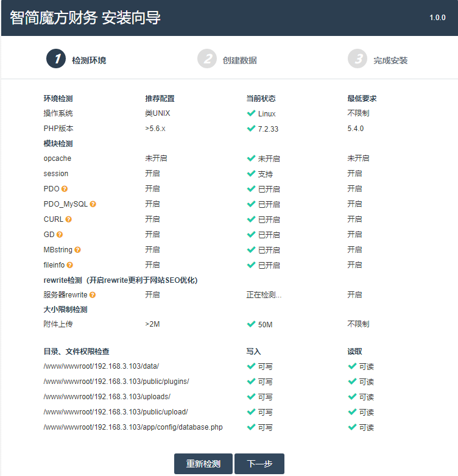
Task: Click the readable check for public/upload/
Action: click(352, 412)
